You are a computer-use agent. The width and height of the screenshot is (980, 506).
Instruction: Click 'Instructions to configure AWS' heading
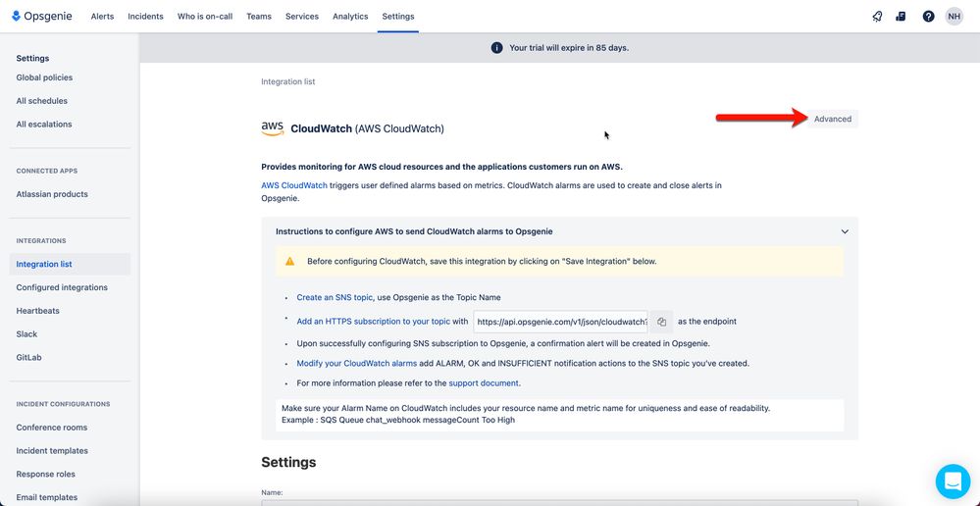tap(414, 231)
